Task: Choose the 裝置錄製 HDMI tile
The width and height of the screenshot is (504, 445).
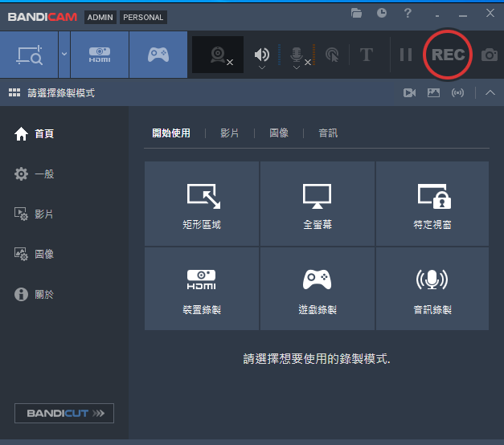Action: click(202, 288)
